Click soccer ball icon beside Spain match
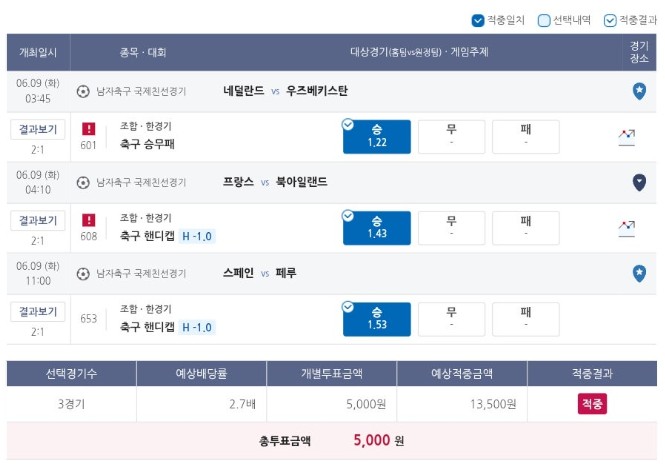This screenshot has height=469, width=665. pyautogui.click(x=83, y=274)
